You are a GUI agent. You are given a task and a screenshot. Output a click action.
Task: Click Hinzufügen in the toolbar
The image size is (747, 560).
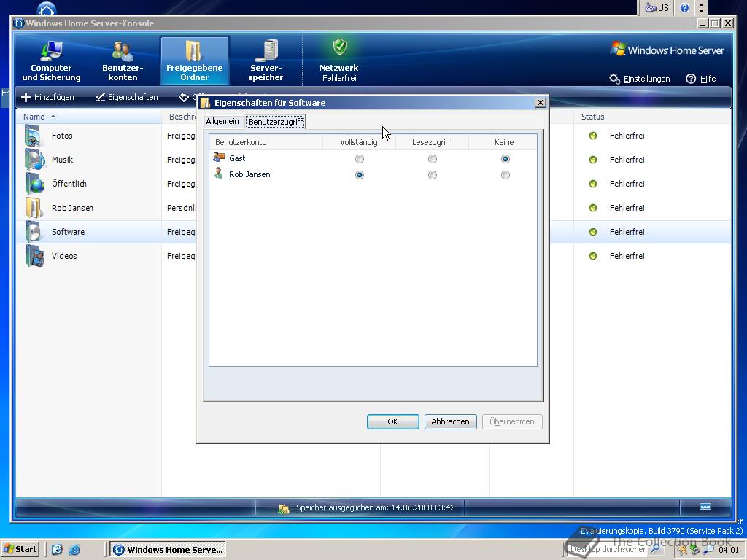(x=47, y=97)
